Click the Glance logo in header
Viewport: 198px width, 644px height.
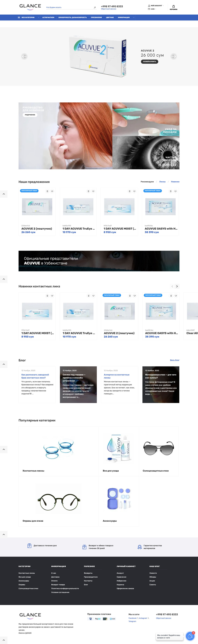[x=30, y=7]
